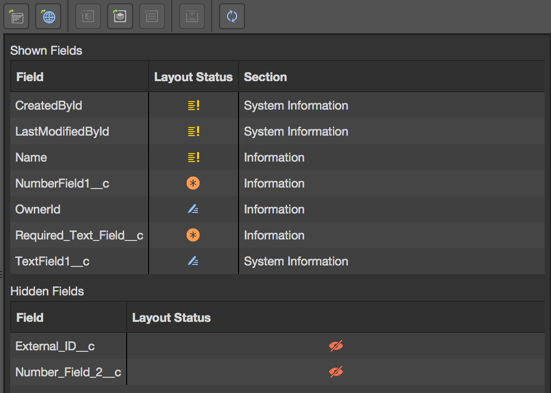Click Information section in the NumberField1__c row
This screenshot has width=551, height=393.
coord(274,183)
